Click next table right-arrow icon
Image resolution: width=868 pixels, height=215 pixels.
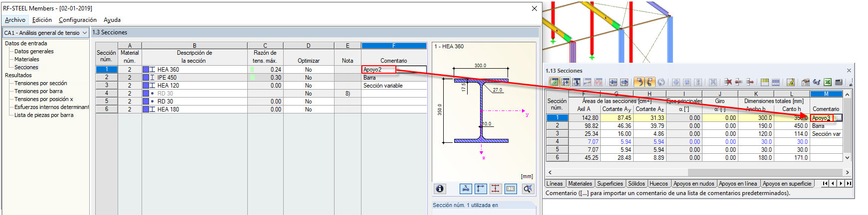point(624,82)
